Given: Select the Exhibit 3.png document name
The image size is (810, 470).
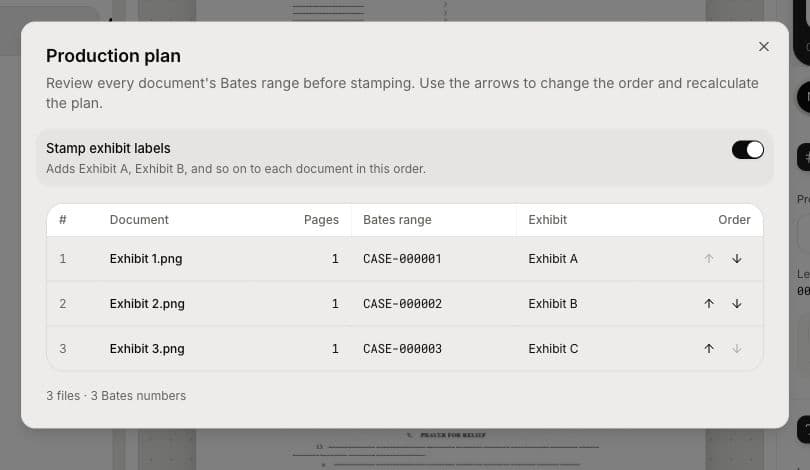Looking at the screenshot, I should 147,349.
